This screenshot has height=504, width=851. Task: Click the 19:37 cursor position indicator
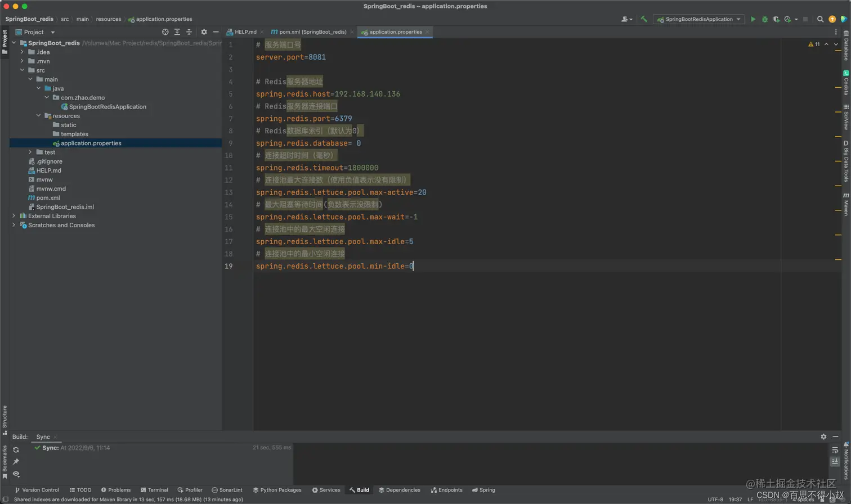point(735,499)
